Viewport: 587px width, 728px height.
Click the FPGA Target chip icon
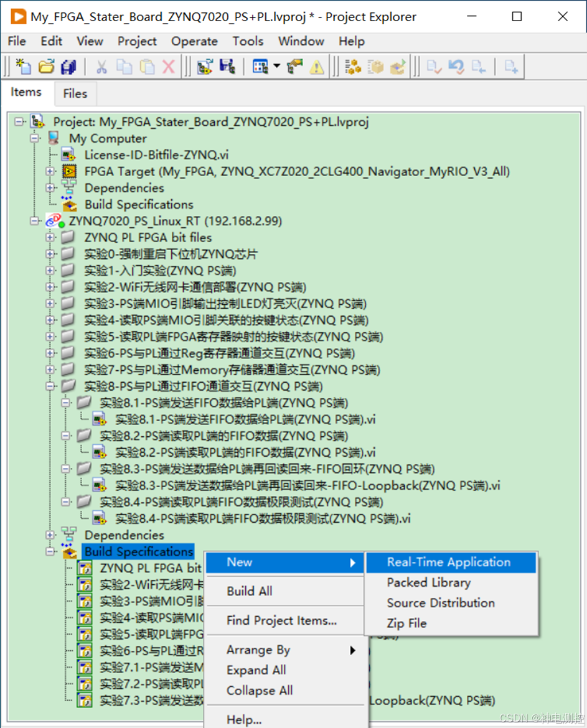point(69,171)
